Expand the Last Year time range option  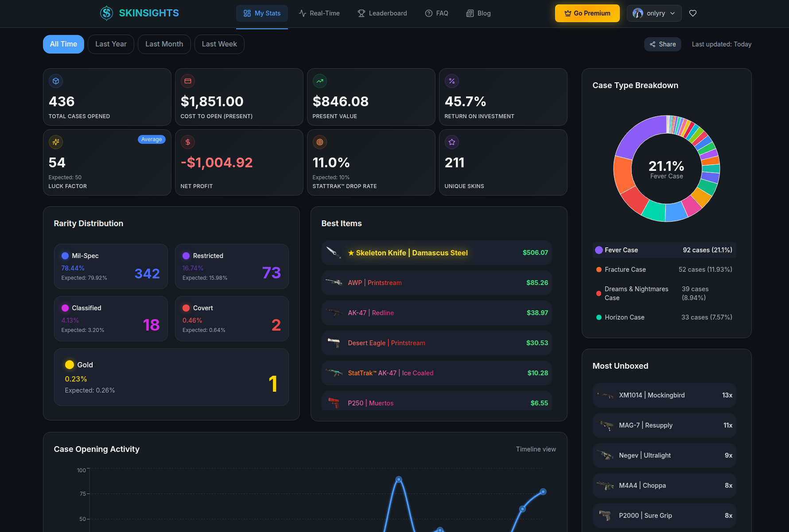click(x=111, y=44)
